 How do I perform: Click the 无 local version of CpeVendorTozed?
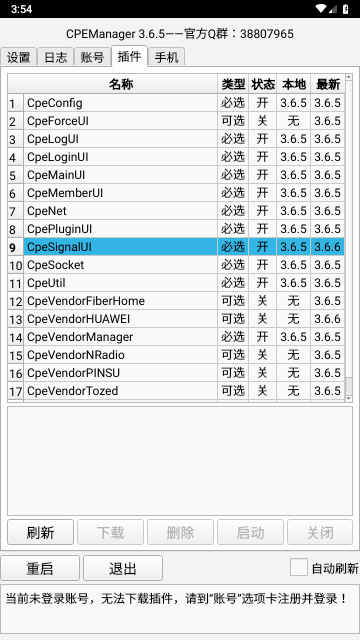(x=293, y=391)
